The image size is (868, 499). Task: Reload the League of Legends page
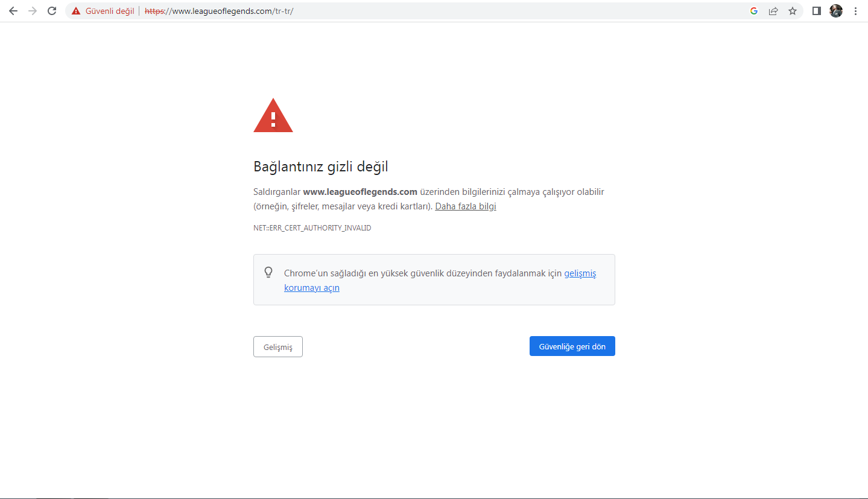(x=52, y=11)
